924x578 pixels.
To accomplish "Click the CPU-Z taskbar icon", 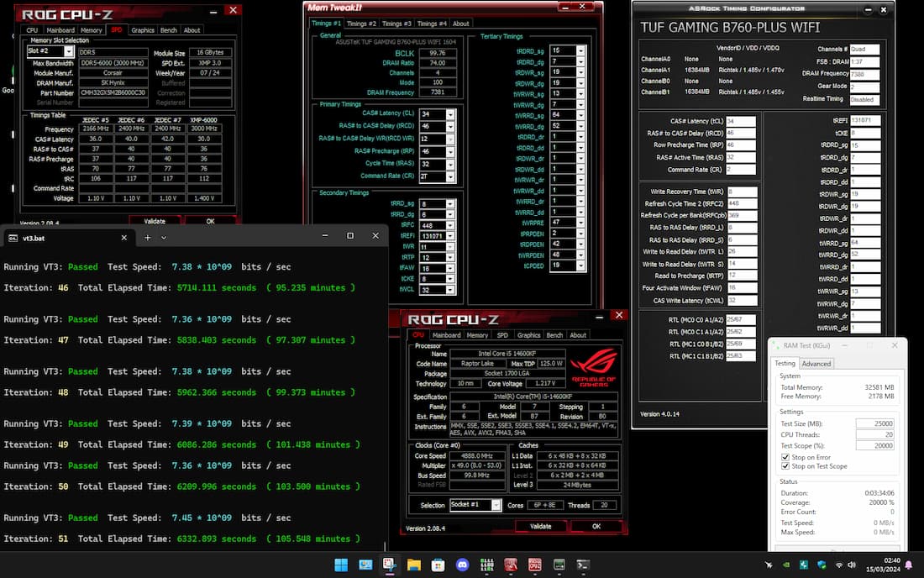I will [535, 565].
